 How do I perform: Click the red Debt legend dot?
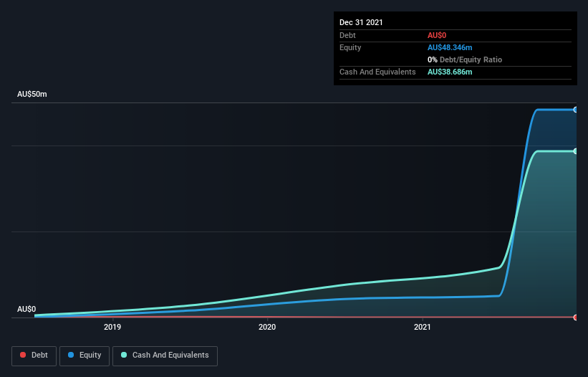point(23,355)
